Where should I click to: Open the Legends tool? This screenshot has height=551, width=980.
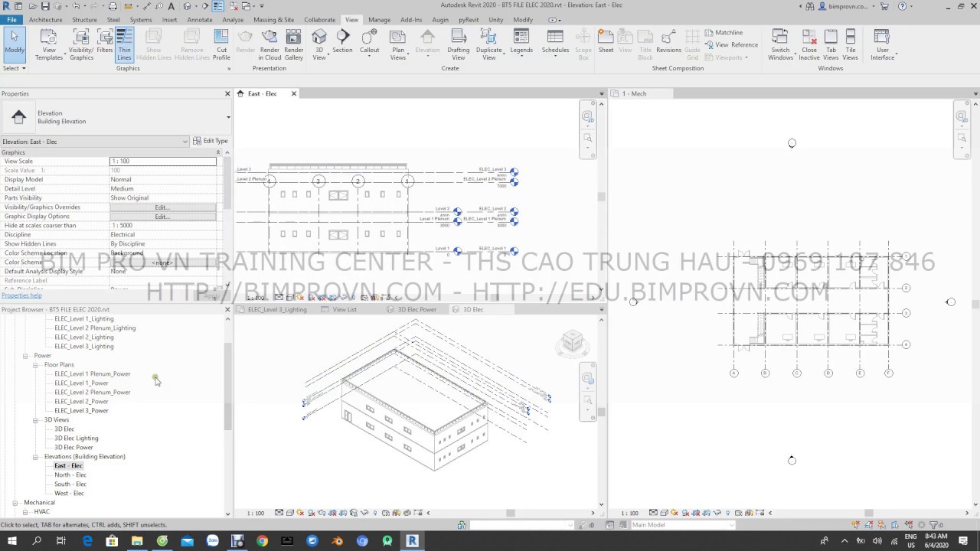point(521,43)
